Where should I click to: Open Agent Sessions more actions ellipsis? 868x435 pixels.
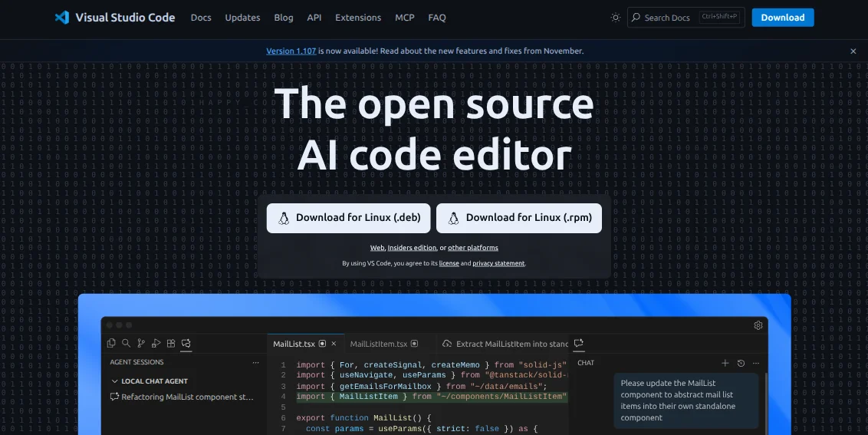(256, 362)
